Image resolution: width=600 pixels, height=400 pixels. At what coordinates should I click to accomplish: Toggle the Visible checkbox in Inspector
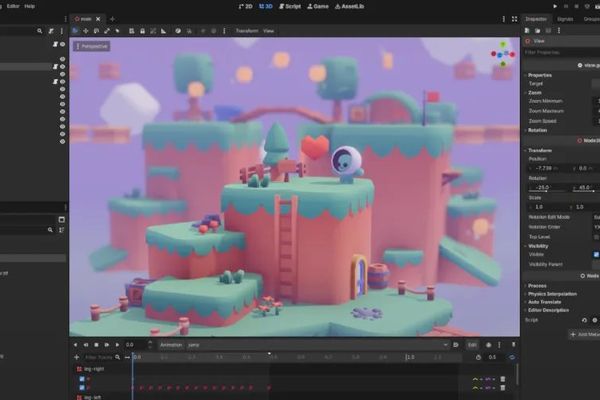click(596, 255)
